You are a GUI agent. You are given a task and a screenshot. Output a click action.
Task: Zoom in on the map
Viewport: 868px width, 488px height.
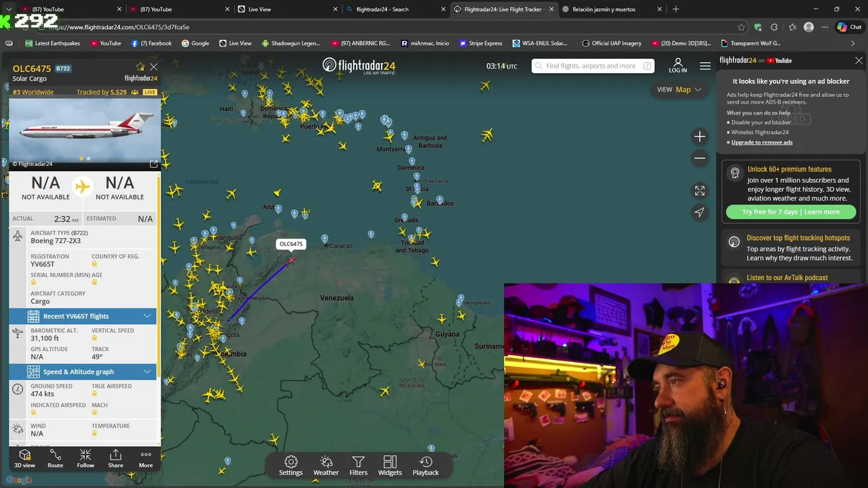700,136
